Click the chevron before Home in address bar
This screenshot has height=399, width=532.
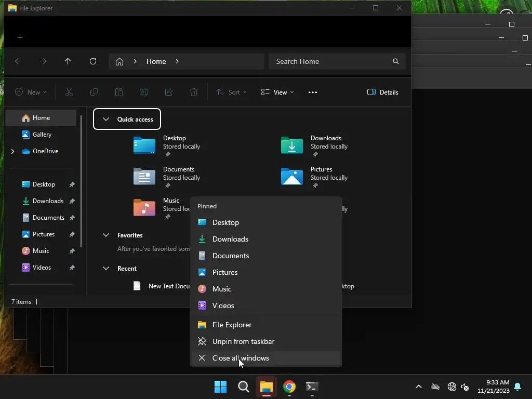coord(135,61)
